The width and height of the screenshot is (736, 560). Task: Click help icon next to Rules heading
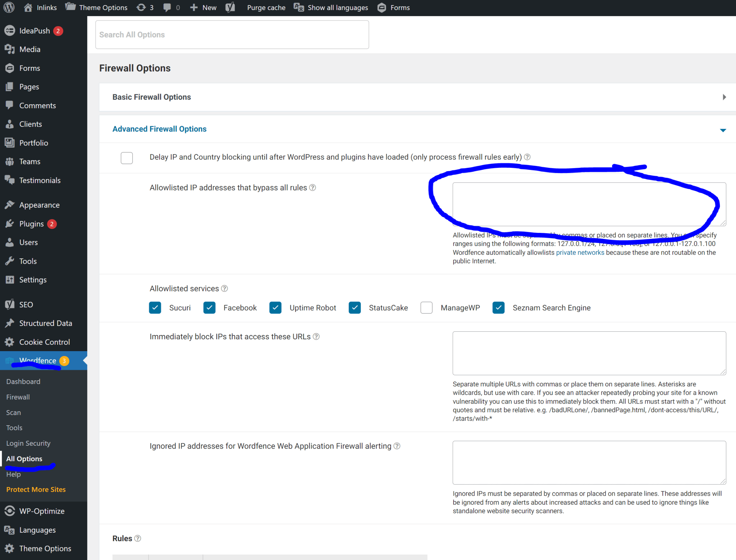coord(138,538)
